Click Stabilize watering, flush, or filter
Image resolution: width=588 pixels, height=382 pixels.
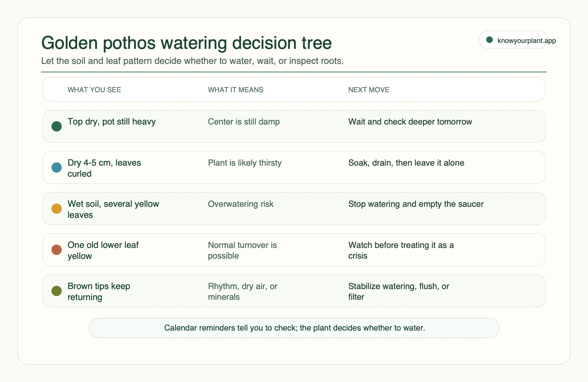399,291
